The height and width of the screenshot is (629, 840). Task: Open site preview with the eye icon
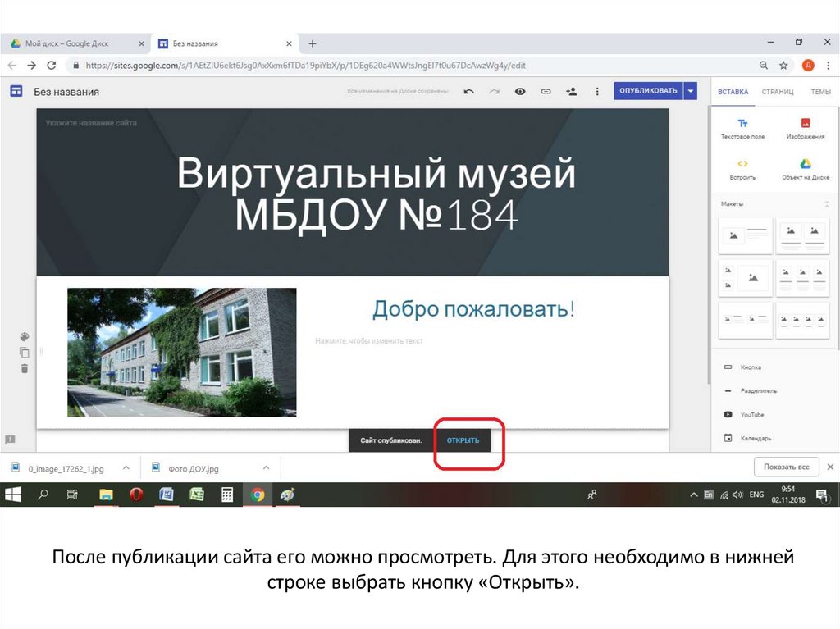point(519,92)
